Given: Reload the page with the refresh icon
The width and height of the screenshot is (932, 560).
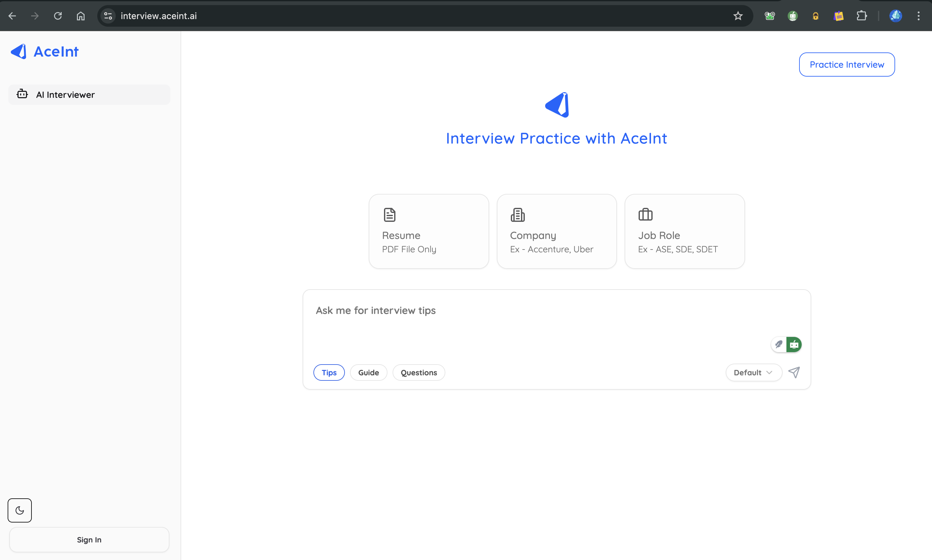Looking at the screenshot, I should coord(58,16).
